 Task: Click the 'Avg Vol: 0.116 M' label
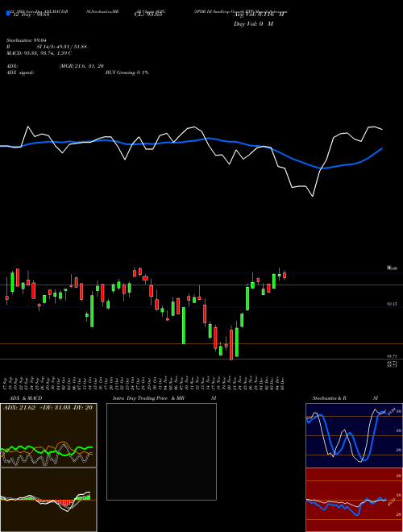tap(259, 15)
